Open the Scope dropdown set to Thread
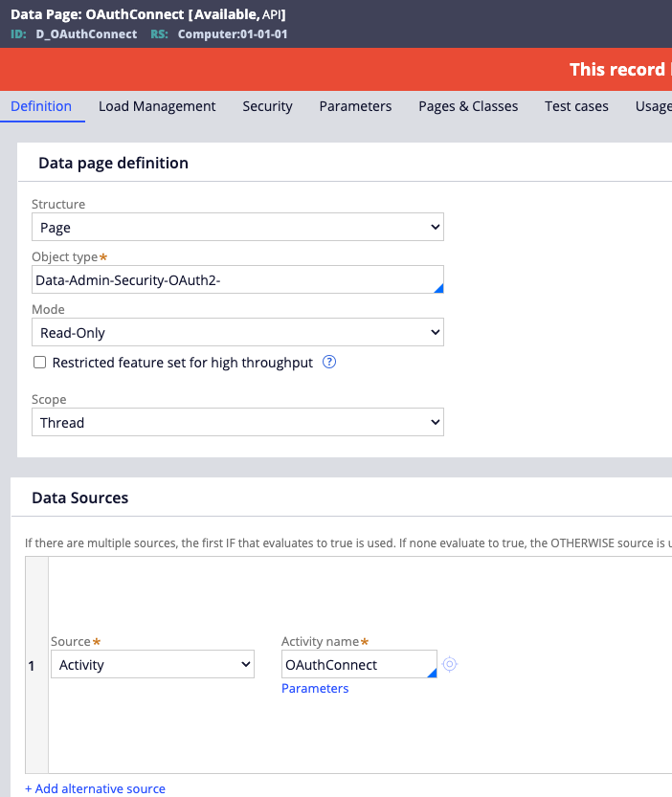The height and width of the screenshot is (797, 672). 237,423
